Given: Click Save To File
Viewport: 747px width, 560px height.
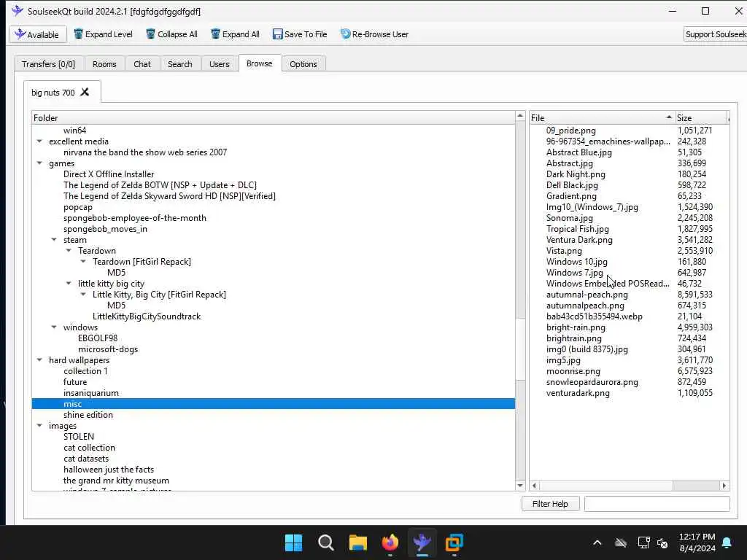Looking at the screenshot, I should [300, 34].
